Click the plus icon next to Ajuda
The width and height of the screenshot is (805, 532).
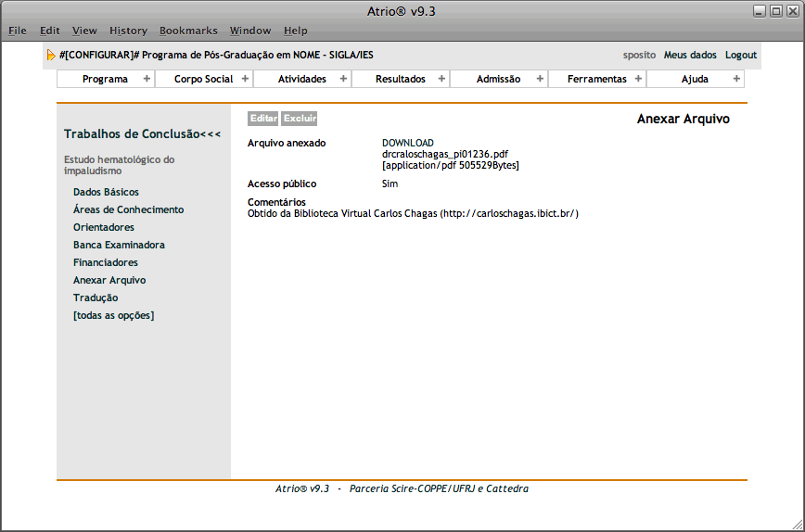pos(736,79)
